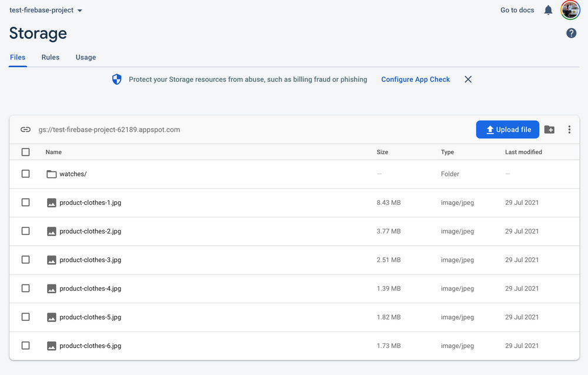Copy the storage bucket link icon
Viewport: 588px width, 375px height.
tap(25, 130)
